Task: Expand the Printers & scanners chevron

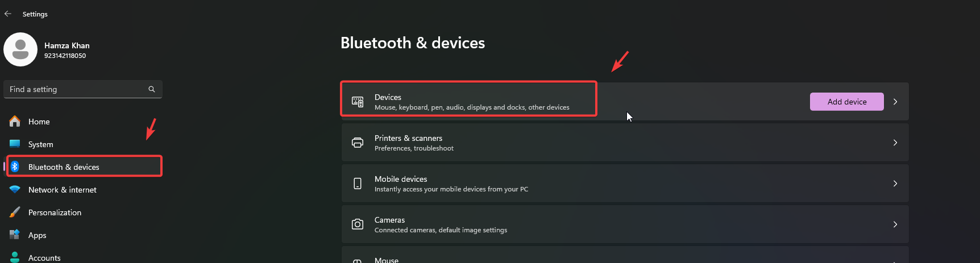Action: pos(895,143)
